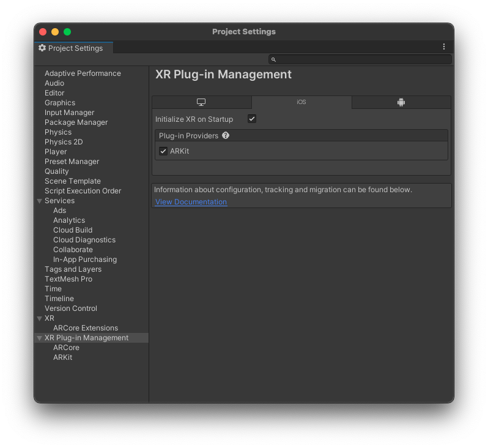Open the View Documentation link
The width and height of the screenshot is (488, 448).
[191, 202]
